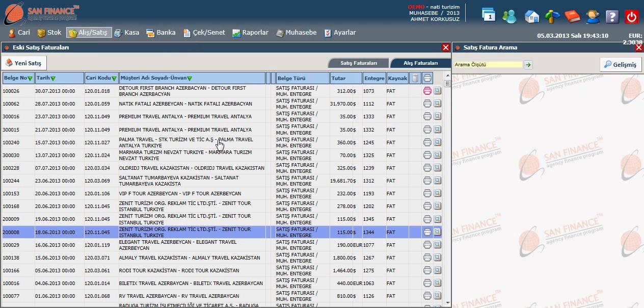Open the Stok menu
The image size is (644, 308).
[49, 32]
